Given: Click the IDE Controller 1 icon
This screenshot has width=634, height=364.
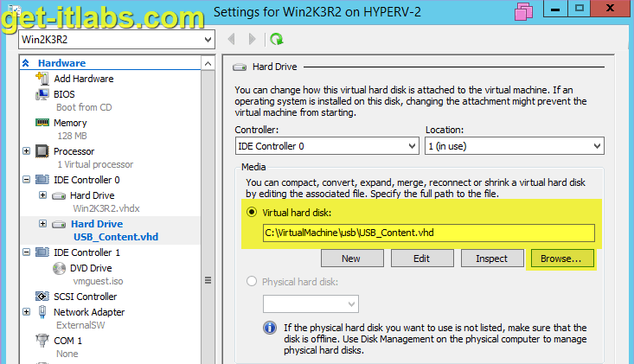Looking at the screenshot, I should point(42,252).
